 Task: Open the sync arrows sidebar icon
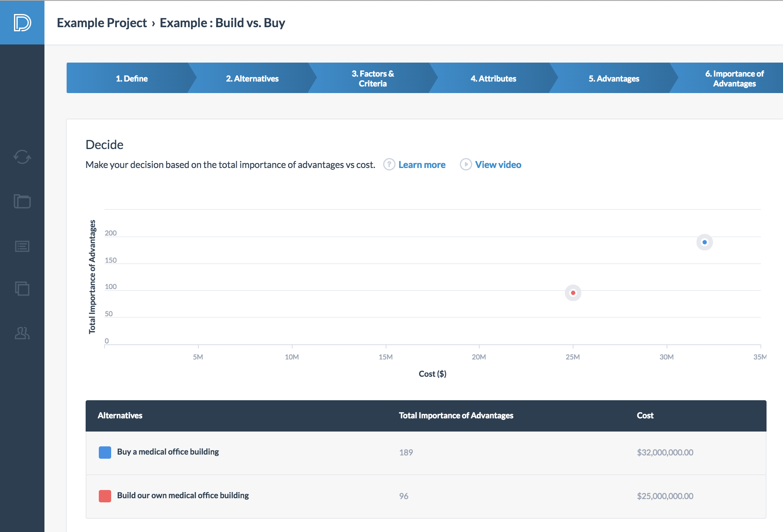click(x=22, y=157)
